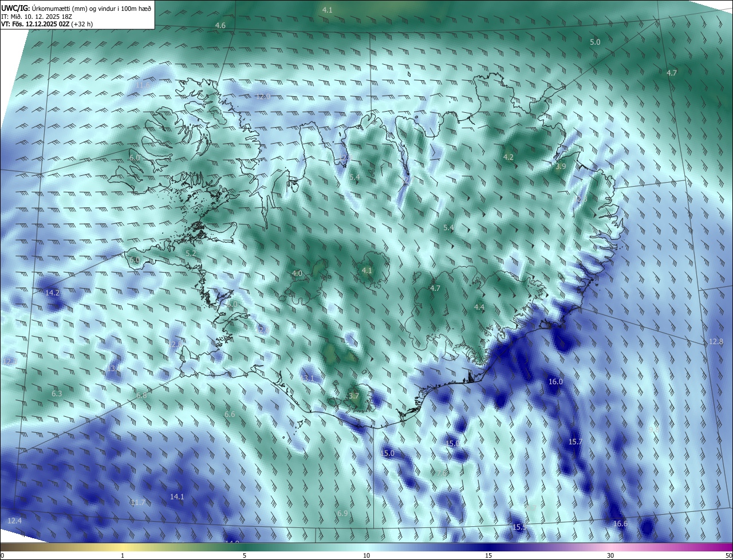Click the 15.5 value label over the sea
This screenshot has height=560, width=733.
coord(519,527)
